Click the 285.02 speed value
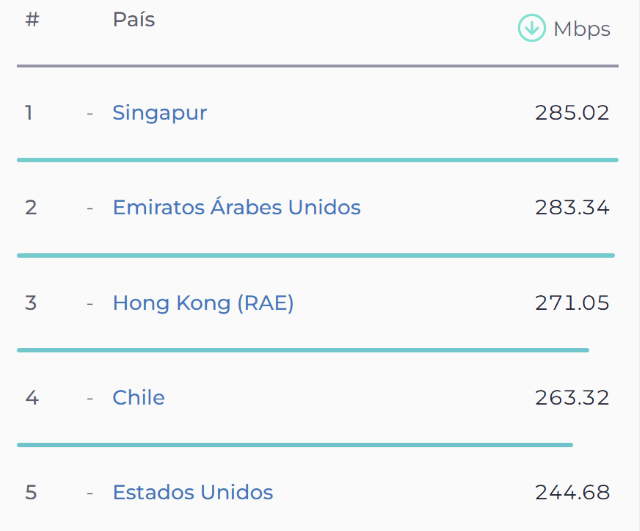The height and width of the screenshot is (531, 640). [x=572, y=113]
